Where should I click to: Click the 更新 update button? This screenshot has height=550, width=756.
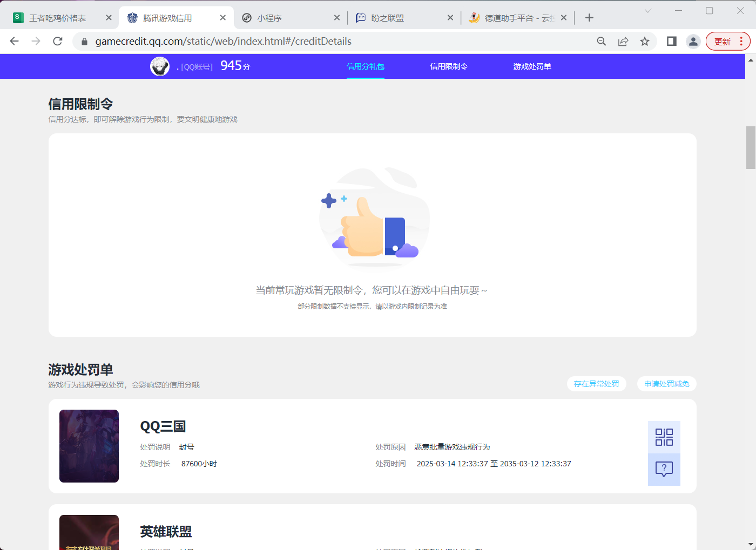tap(728, 42)
